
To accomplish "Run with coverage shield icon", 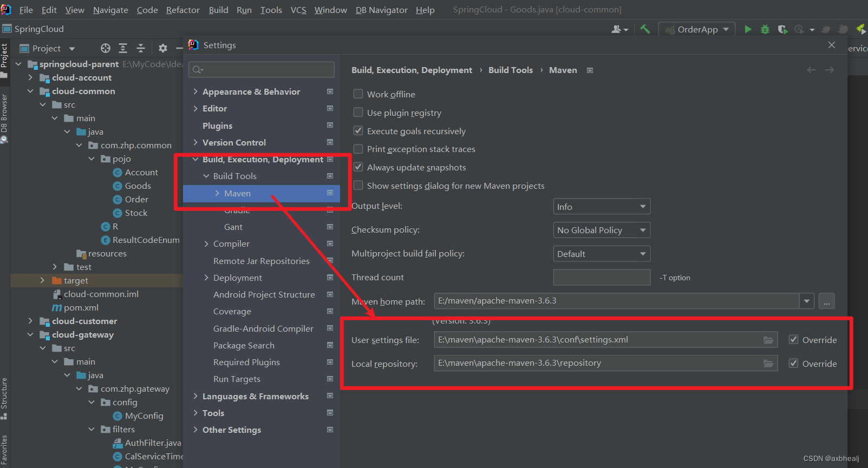I will coord(782,29).
